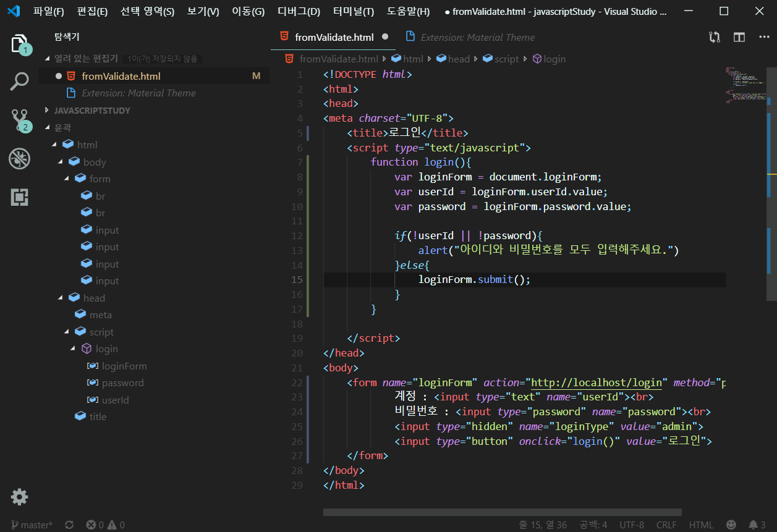The image size is (777, 532).
Task: Collapse the html node in outline
Action: click(54, 145)
